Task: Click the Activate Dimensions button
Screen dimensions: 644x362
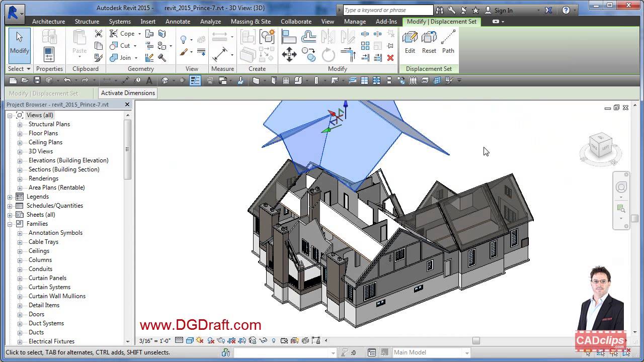Action: point(127,93)
